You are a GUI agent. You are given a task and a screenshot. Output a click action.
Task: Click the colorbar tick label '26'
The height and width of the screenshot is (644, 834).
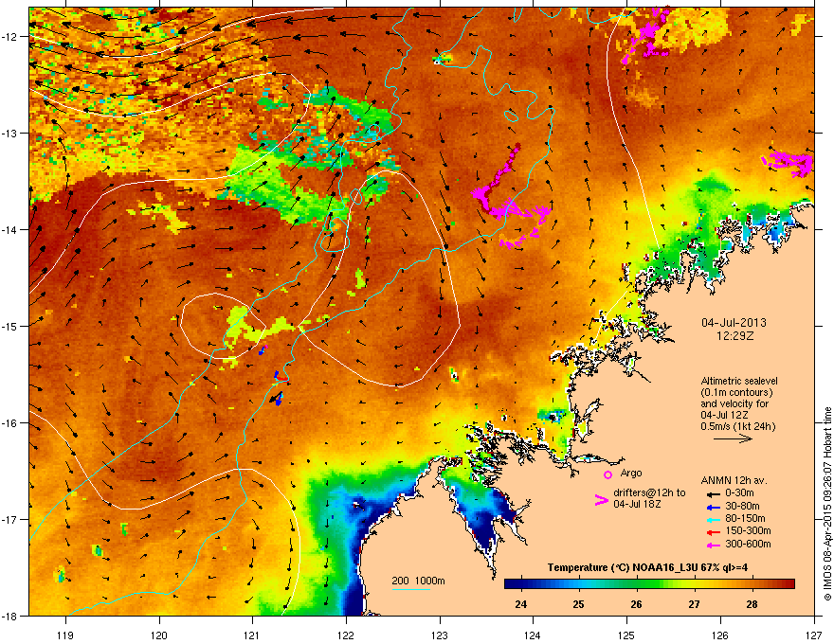(x=636, y=604)
